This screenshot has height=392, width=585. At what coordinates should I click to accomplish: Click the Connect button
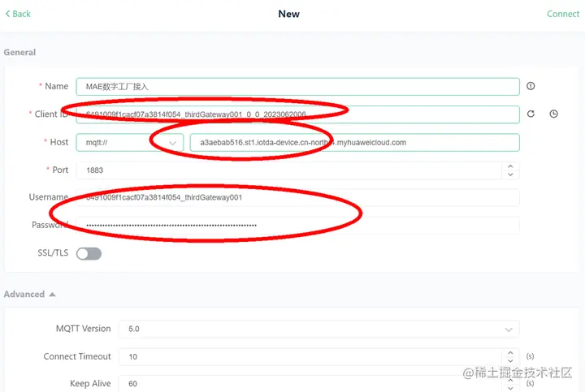563,14
